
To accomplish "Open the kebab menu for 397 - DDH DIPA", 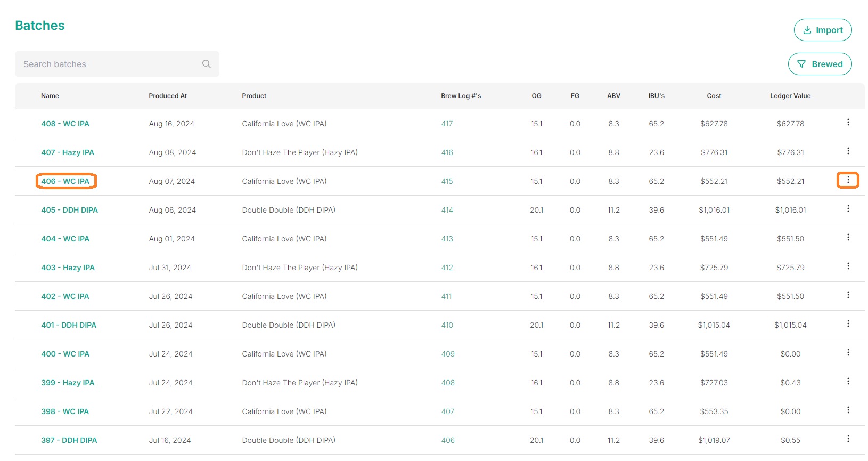I will [x=848, y=439].
